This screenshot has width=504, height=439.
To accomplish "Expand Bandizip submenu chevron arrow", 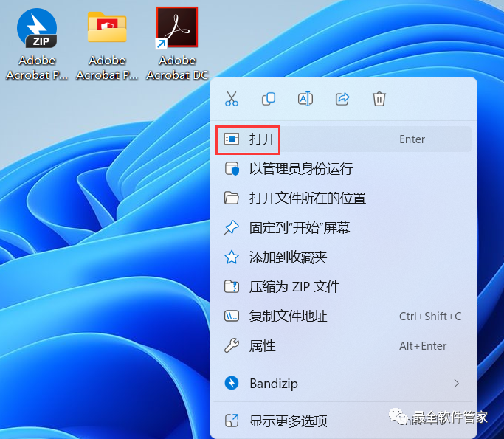I will point(457,384).
